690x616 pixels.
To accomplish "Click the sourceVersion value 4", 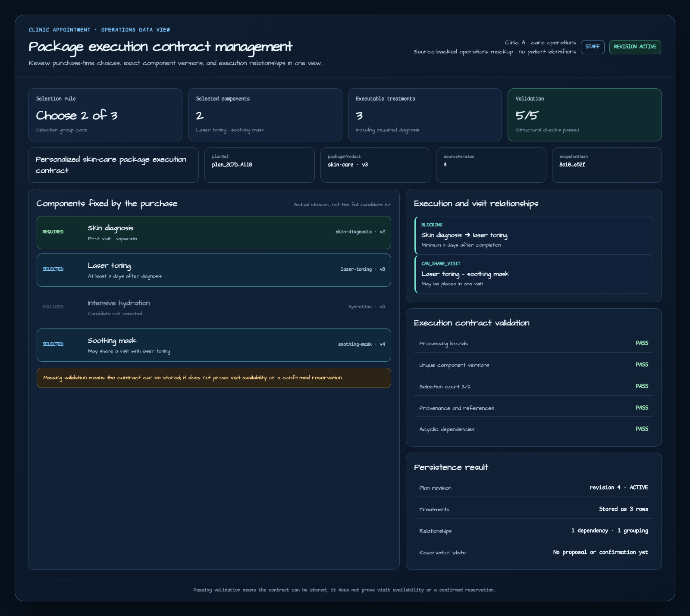I will click(445, 165).
